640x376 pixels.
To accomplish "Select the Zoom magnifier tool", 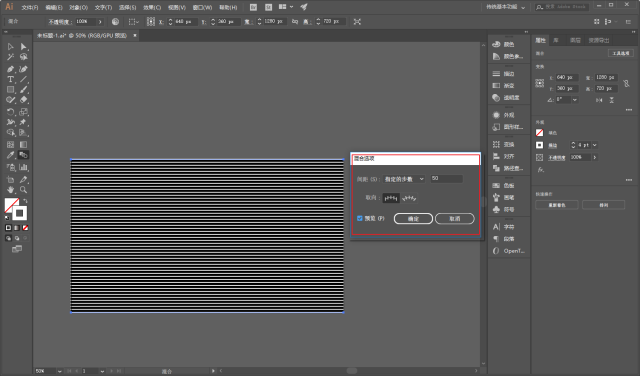I will click(x=23, y=189).
